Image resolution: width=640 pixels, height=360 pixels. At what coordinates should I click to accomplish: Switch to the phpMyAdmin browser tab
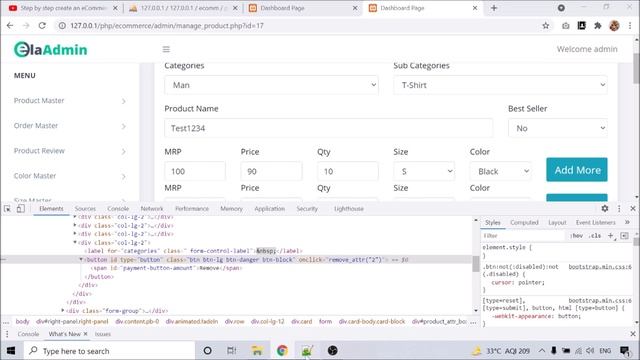click(x=183, y=8)
